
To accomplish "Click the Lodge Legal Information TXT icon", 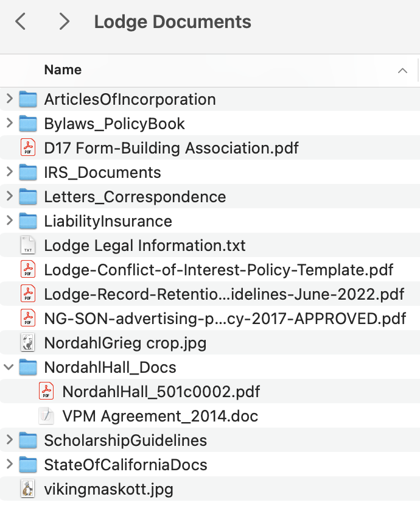I will [28, 245].
